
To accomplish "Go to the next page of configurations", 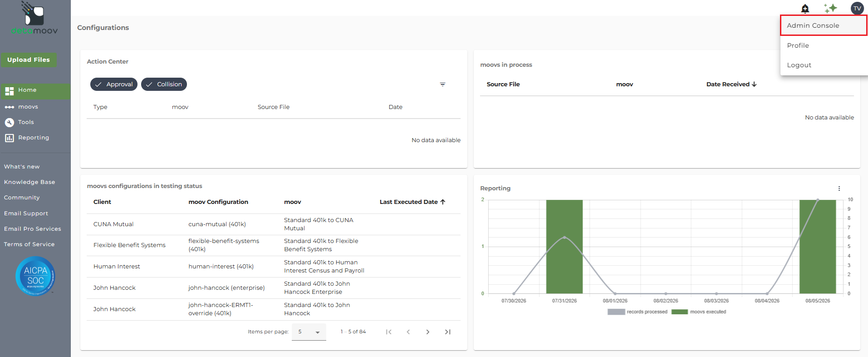I will tap(428, 332).
